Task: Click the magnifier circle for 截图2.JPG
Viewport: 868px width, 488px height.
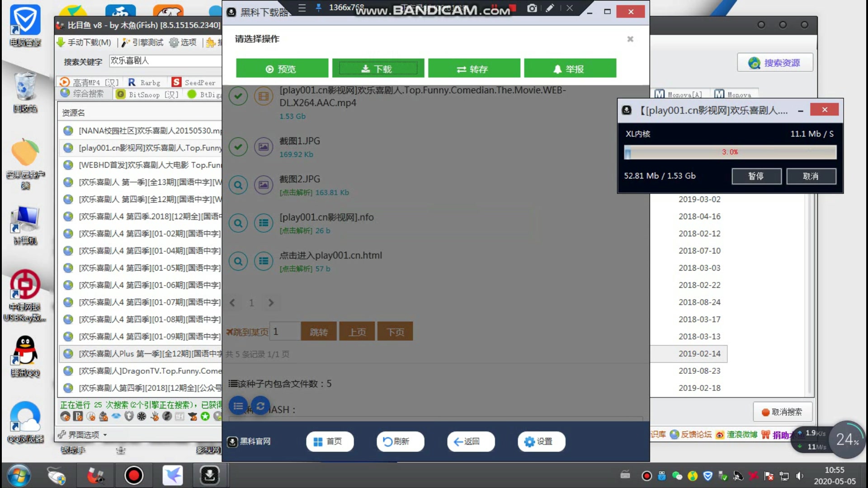Action: tap(238, 185)
